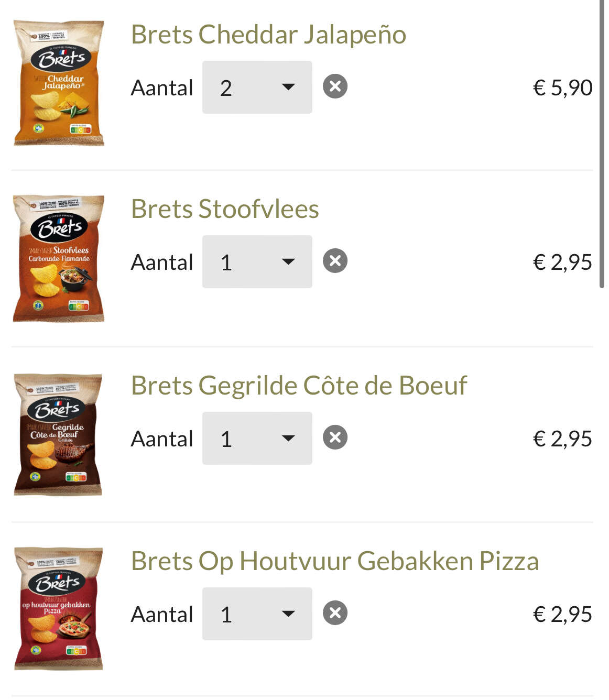Click the Côte de Boeuf chips bag image
The image size is (609, 700).
click(58, 434)
